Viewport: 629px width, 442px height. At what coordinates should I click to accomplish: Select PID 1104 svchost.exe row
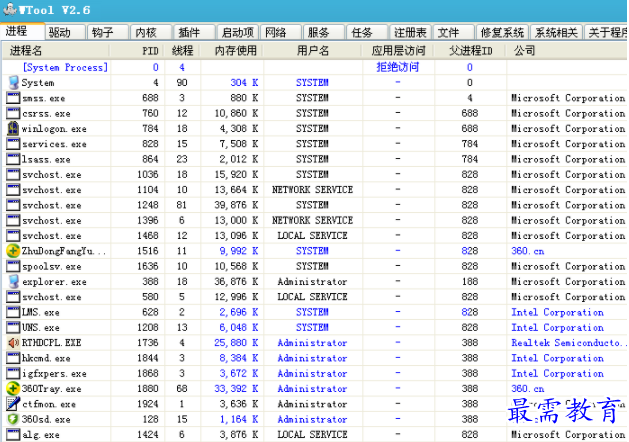pos(314,190)
